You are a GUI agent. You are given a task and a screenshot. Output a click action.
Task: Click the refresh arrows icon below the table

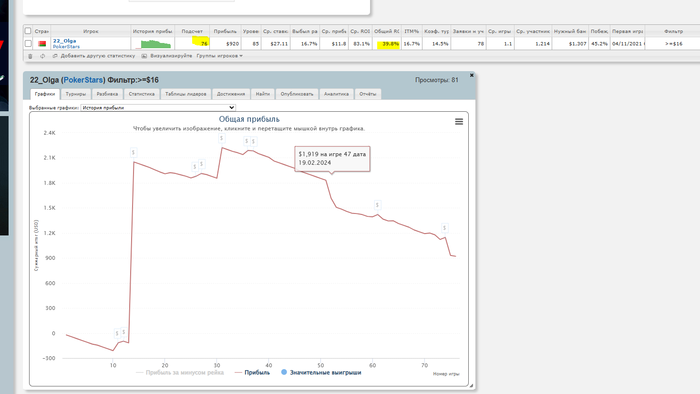click(42, 56)
